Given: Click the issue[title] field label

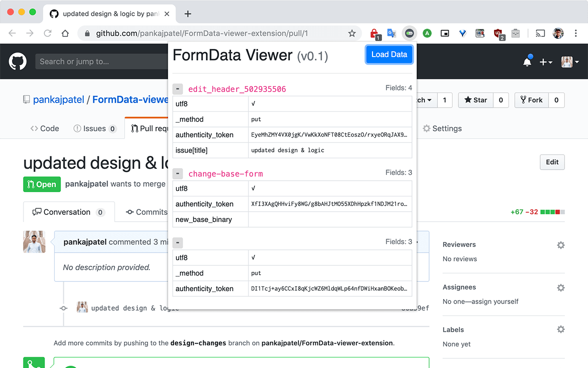Looking at the screenshot, I should point(191,150).
